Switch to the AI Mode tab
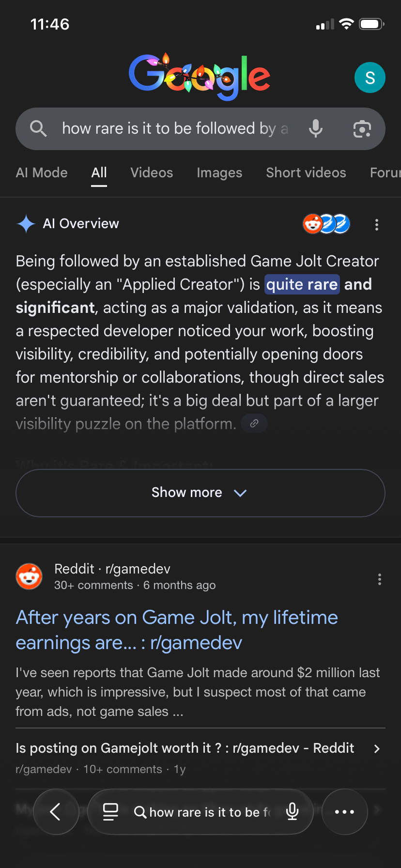Viewport: 401px width, 868px height. coord(42,173)
